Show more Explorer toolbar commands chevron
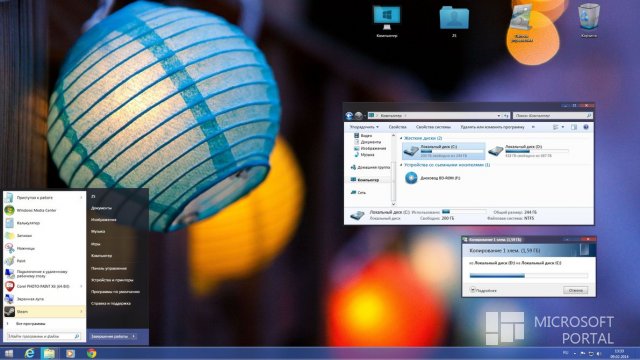The height and width of the screenshot is (360, 640). 533,127
